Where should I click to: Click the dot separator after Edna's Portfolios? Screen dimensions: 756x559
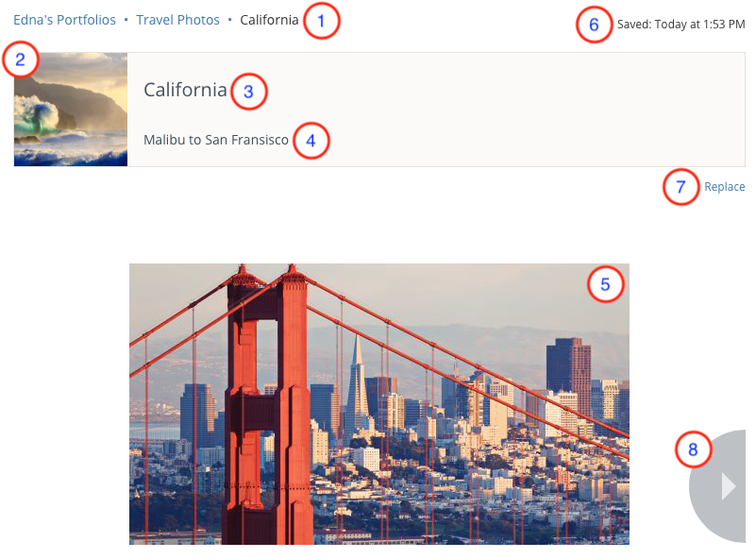[126, 20]
